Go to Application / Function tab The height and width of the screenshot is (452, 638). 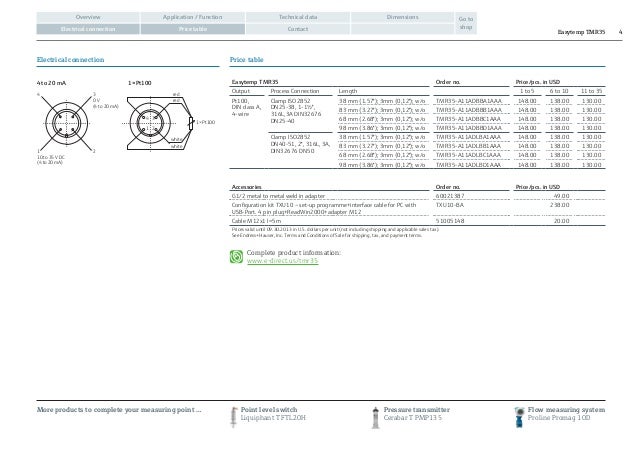point(192,17)
